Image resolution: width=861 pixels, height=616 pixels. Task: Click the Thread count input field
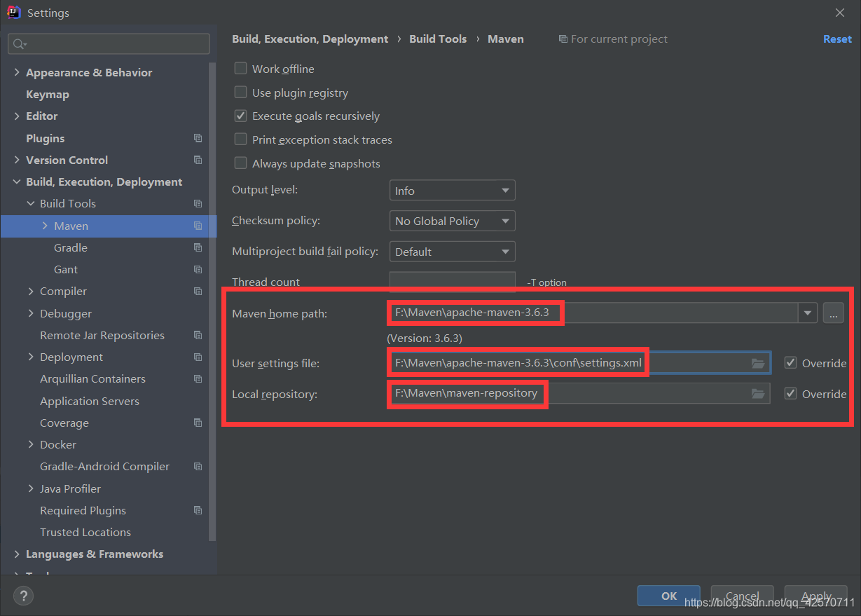452,282
